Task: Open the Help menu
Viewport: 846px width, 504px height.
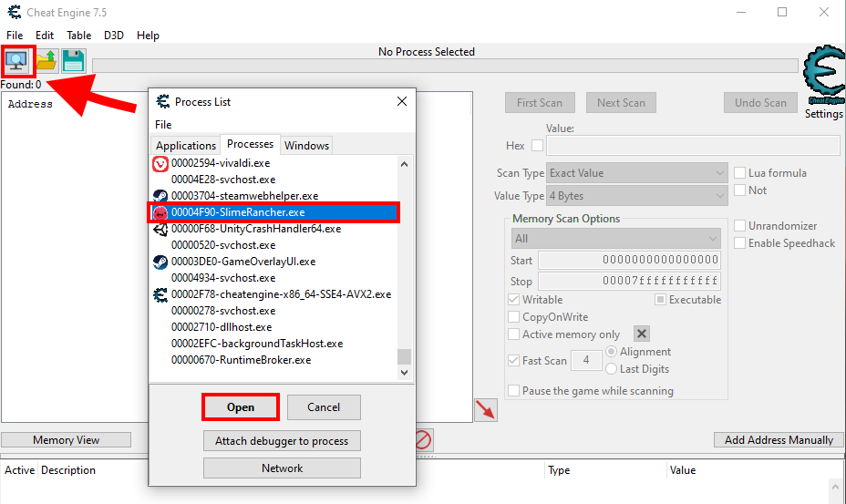Action: [148, 35]
